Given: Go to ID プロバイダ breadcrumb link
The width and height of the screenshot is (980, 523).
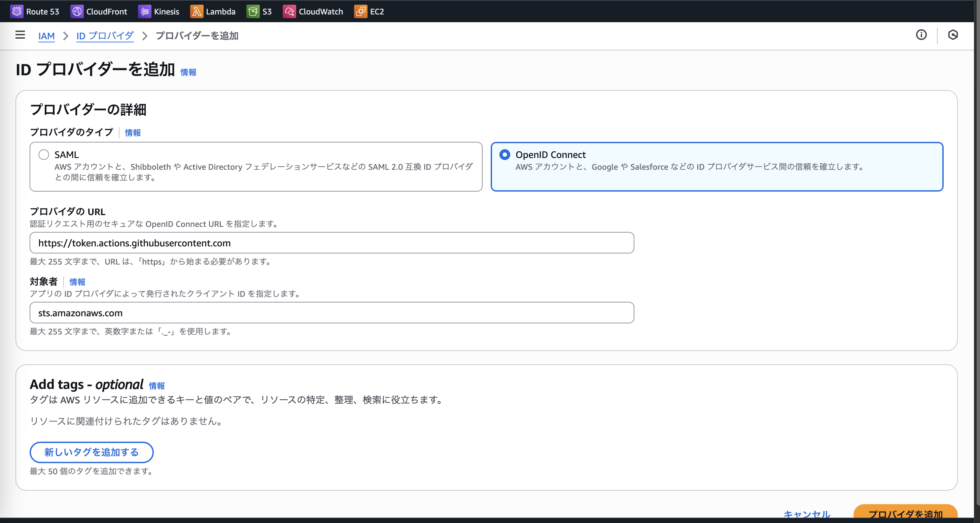Looking at the screenshot, I should [105, 36].
